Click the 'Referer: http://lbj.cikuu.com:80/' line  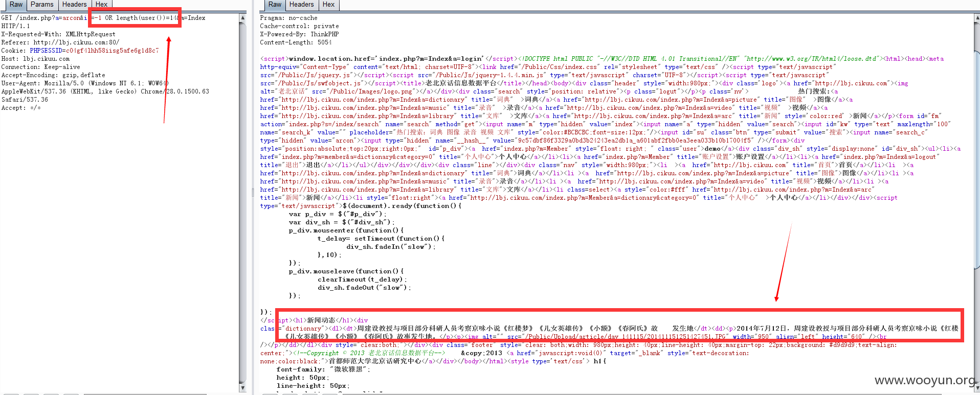[60, 42]
